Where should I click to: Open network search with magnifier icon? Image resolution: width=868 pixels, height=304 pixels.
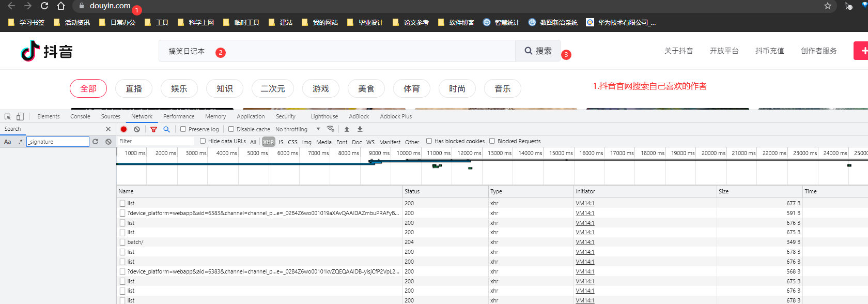coord(166,129)
